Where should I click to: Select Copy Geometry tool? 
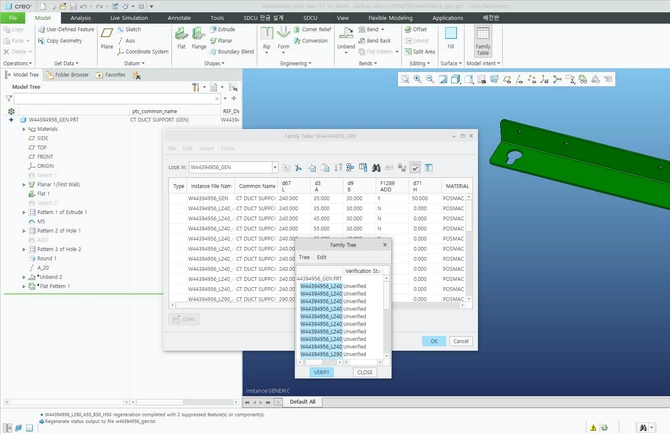(x=60, y=41)
